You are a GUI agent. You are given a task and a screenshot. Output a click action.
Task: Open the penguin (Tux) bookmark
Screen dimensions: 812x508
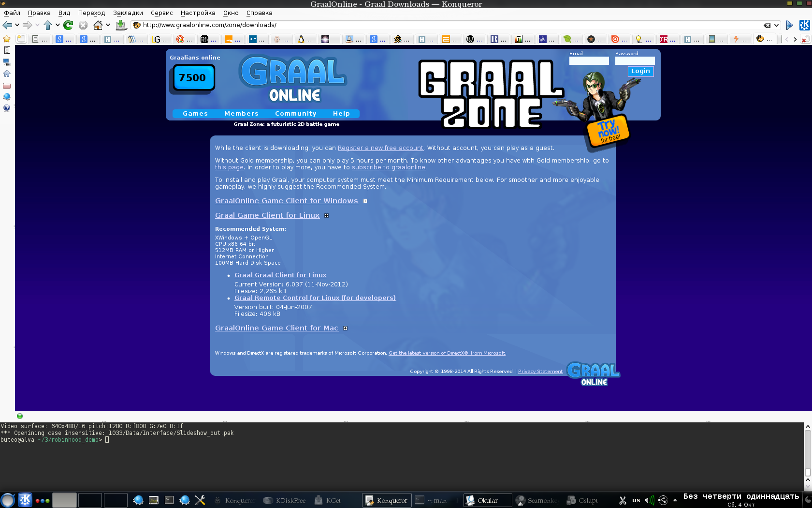point(301,39)
